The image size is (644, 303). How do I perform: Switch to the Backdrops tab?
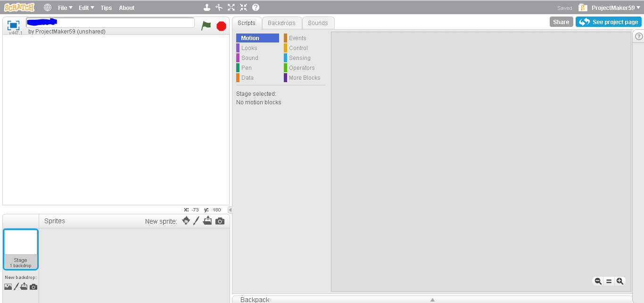(x=281, y=23)
